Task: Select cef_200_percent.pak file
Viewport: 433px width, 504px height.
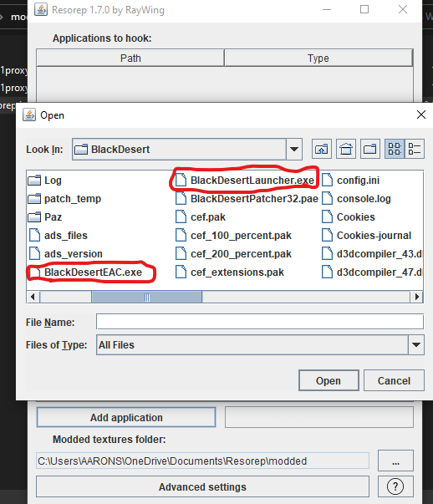Action: point(234,253)
